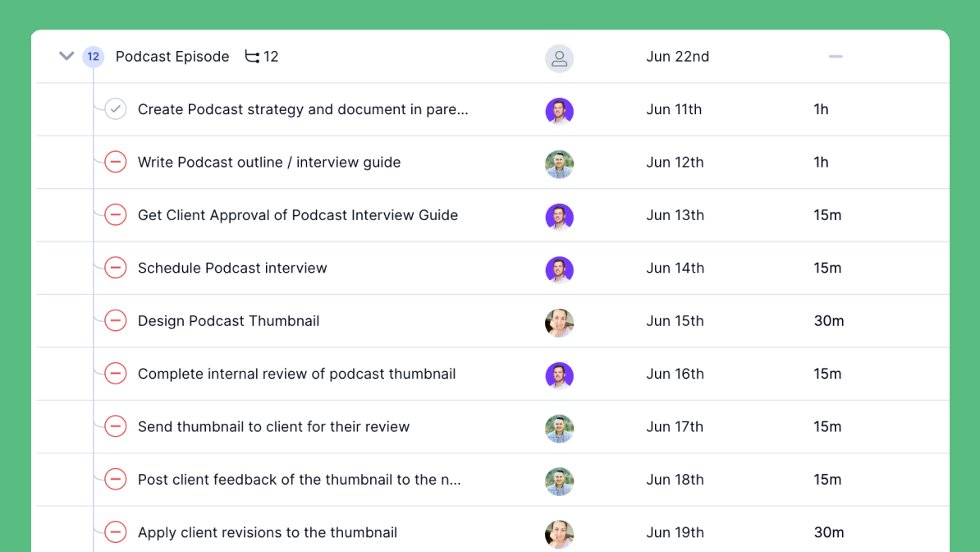Screen dimensions: 980x552
Task: Mark Write Podcast outline / interview guide as complete
Action: point(115,162)
